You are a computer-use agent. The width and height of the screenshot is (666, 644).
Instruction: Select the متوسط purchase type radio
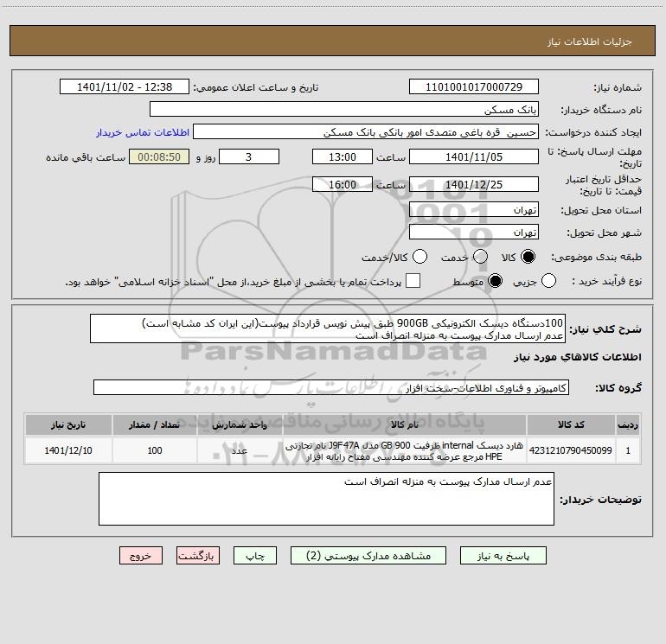click(x=495, y=281)
